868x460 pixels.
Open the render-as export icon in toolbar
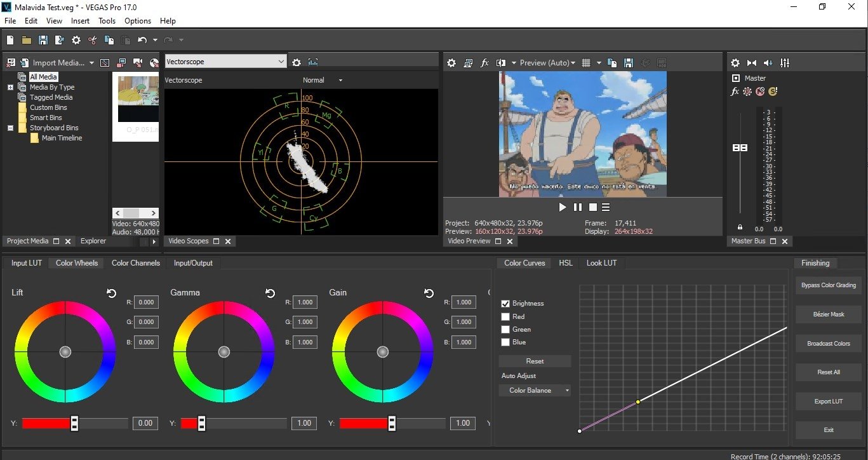point(60,40)
